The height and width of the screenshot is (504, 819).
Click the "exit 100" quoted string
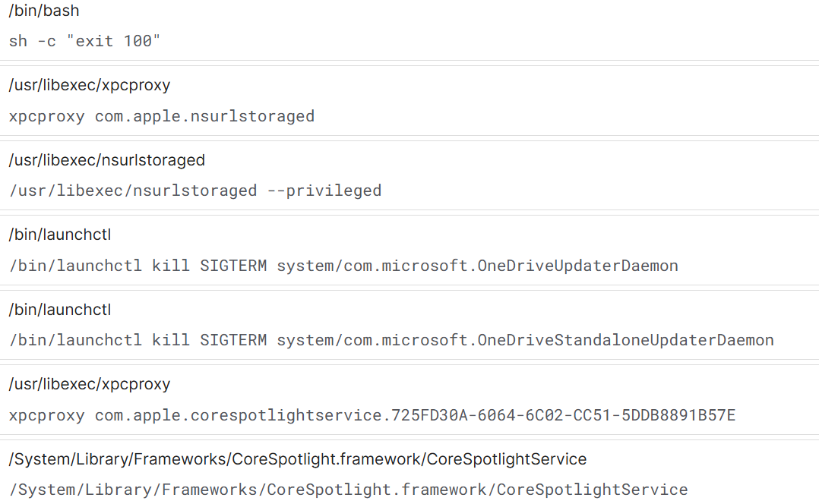coord(114,41)
